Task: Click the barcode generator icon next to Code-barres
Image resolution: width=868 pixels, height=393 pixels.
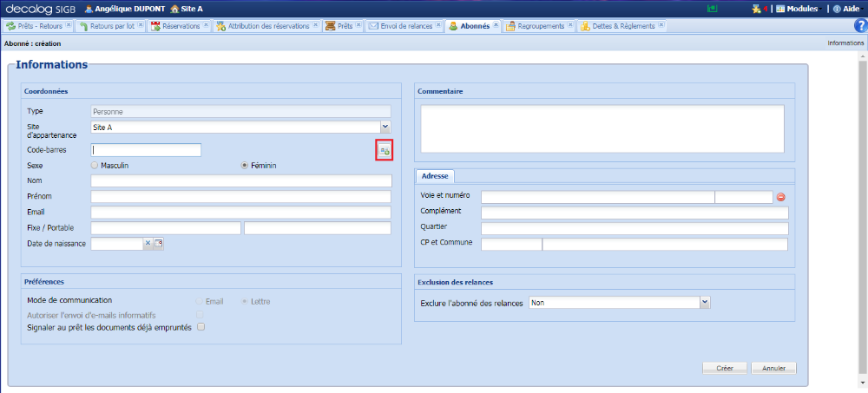Action: (x=384, y=150)
